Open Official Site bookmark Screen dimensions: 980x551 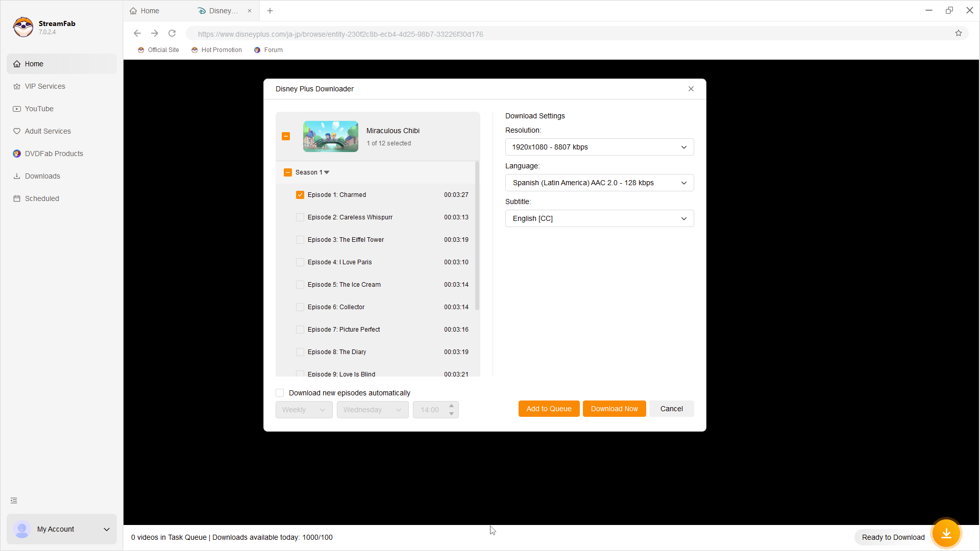pyautogui.click(x=158, y=50)
